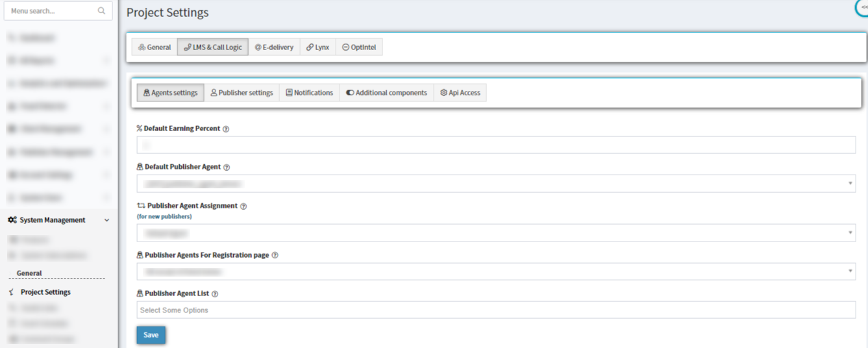The image size is (868, 348).
Task: Open the E-delivery tab
Action: click(x=274, y=47)
